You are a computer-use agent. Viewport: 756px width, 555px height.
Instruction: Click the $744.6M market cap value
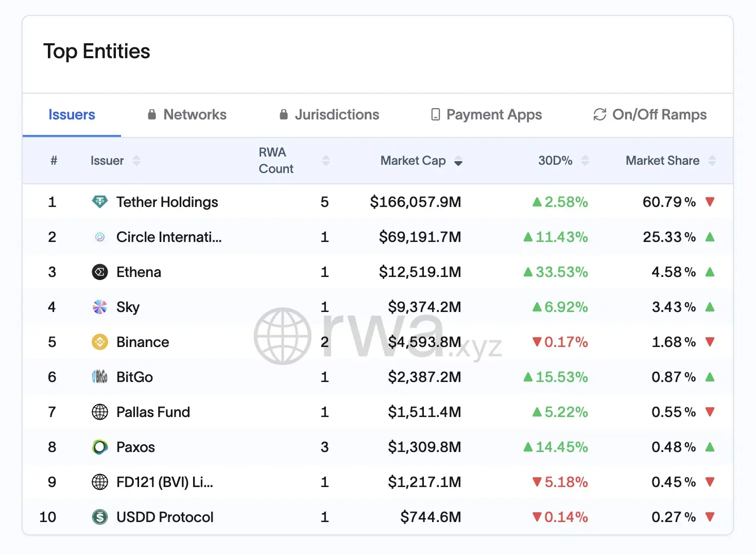[431, 517]
